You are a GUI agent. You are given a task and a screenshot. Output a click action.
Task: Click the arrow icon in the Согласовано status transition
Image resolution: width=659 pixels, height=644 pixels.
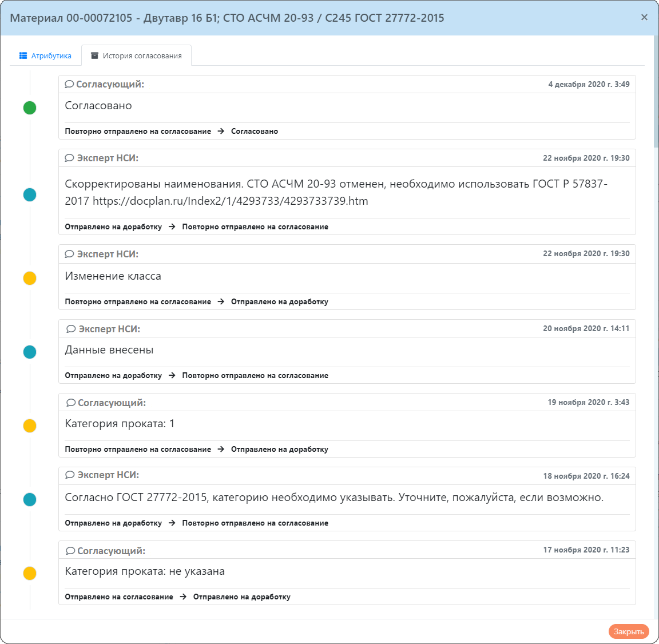(x=221, y=132)
